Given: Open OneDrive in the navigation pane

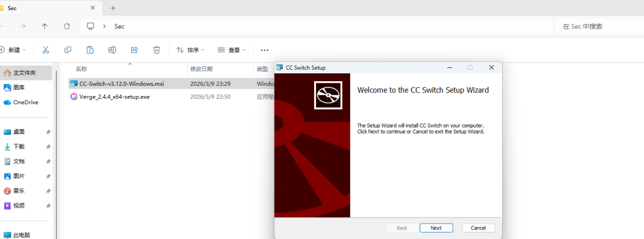Looking at the screenshot, I should [x=25, y=103].
